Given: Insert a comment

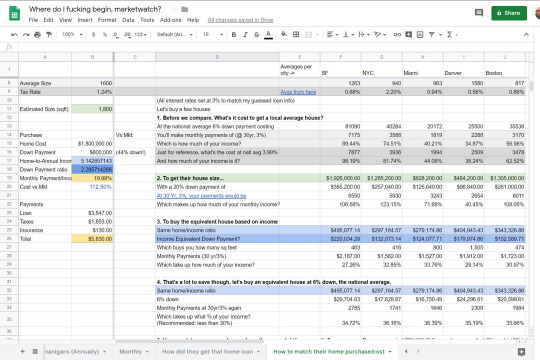Looking at the screenshot, I should 408,34.
